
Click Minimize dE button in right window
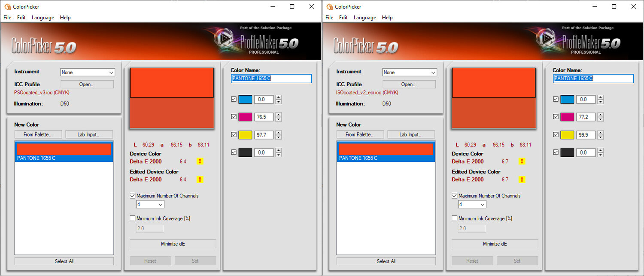[x=495, y=244]
